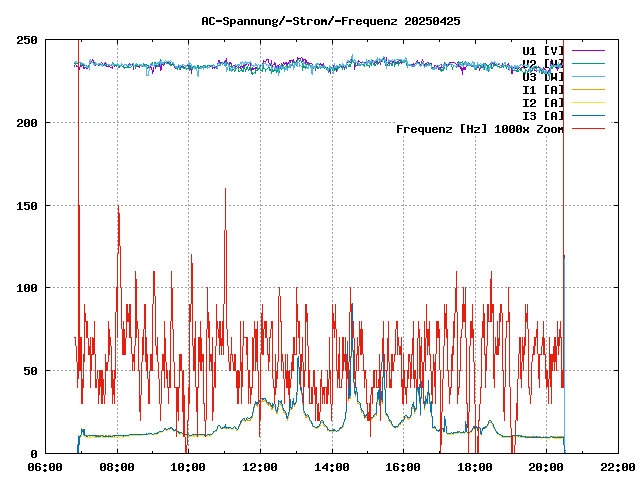Click the orange I1 legend line sample

(x=589, y=90)
